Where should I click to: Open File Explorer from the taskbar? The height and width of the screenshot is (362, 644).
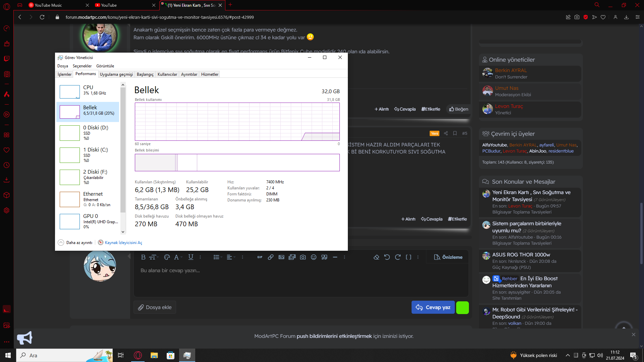tap(154, 355)
